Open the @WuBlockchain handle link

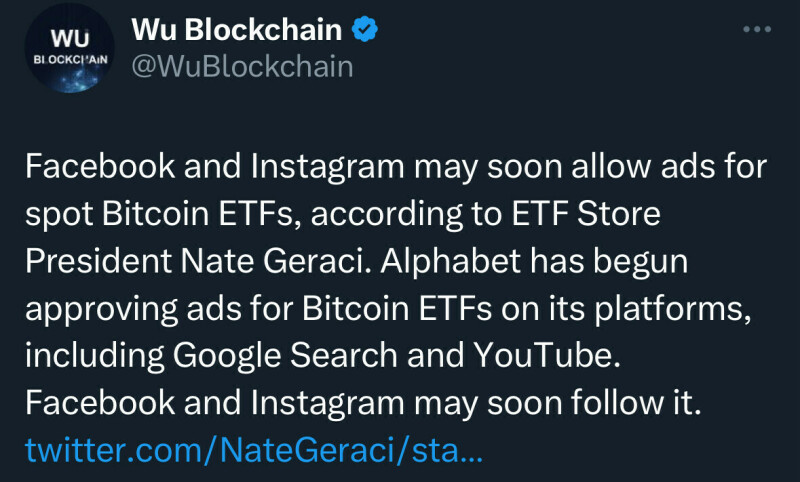[x=243, y=67]
